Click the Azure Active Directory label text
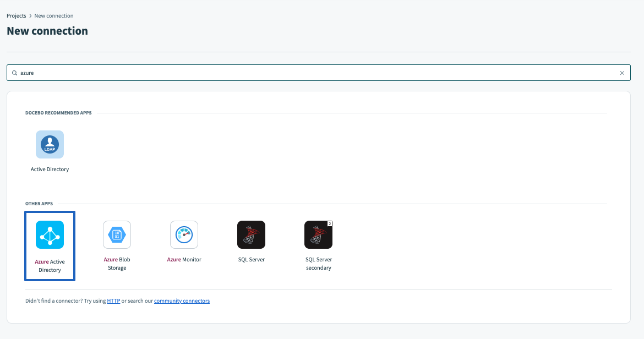Image resolution: width=644 pixels, height=339 pixels. point(50,266)
